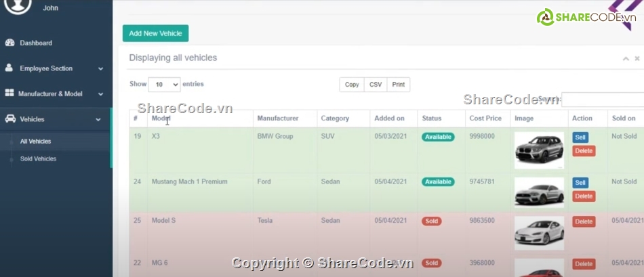
Task: Click the Dashboard gauge icon
Action: tap(10, 43)
